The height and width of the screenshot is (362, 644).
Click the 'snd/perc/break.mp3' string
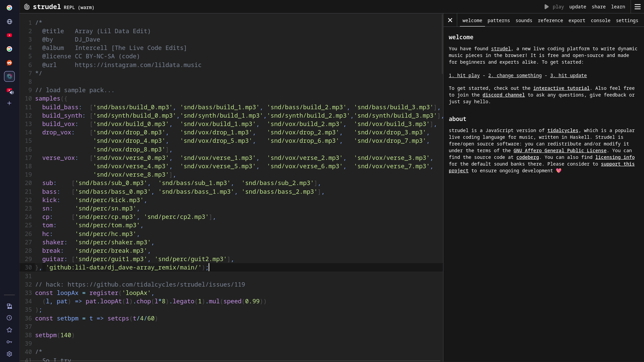pyautogui.click(x=112, y=250)
